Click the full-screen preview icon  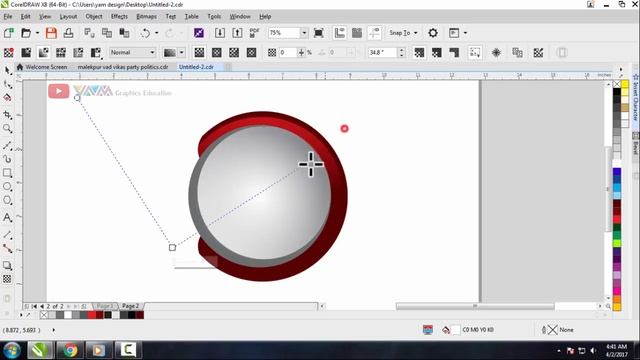tap(319, 33)
